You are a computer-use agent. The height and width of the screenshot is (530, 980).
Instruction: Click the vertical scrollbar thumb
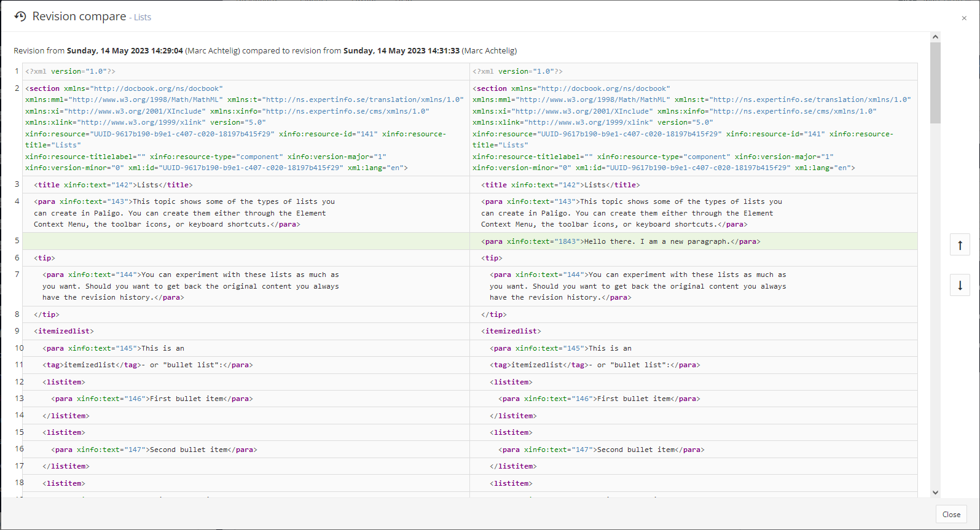click(935, 83)
